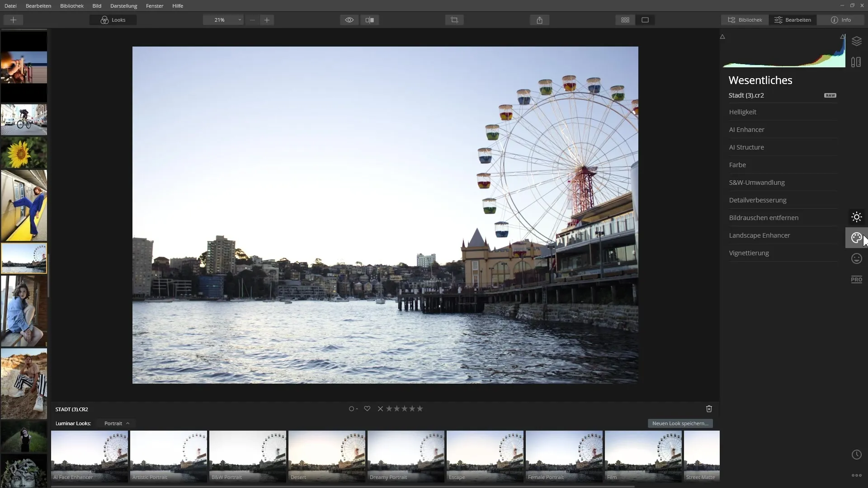Apply the B&W Portrait look
Image resolution: width=868 pixels, height=488 pixels.
(248, 456)
